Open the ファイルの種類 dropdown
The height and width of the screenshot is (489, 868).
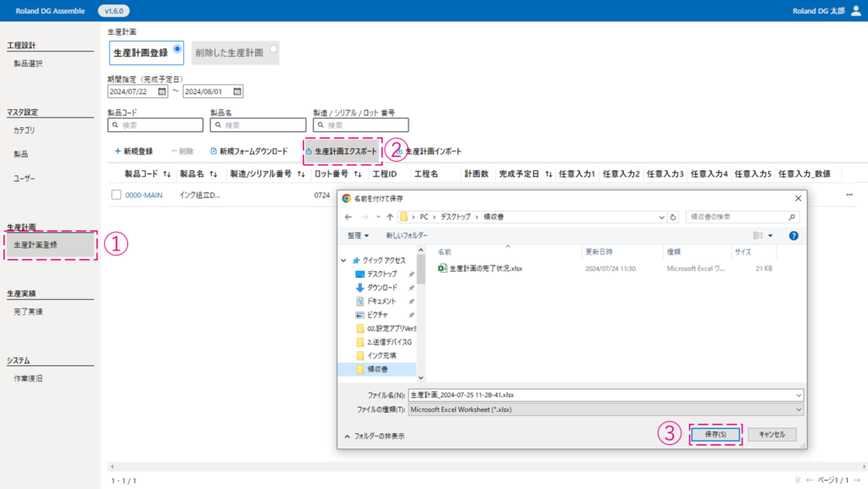798,409
